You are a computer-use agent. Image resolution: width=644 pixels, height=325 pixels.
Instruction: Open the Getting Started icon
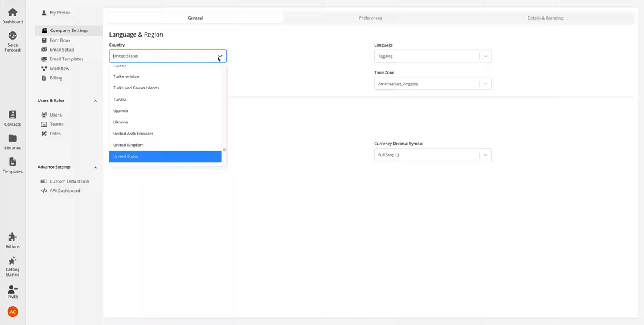pyautogui.click(x=13, y=261)
